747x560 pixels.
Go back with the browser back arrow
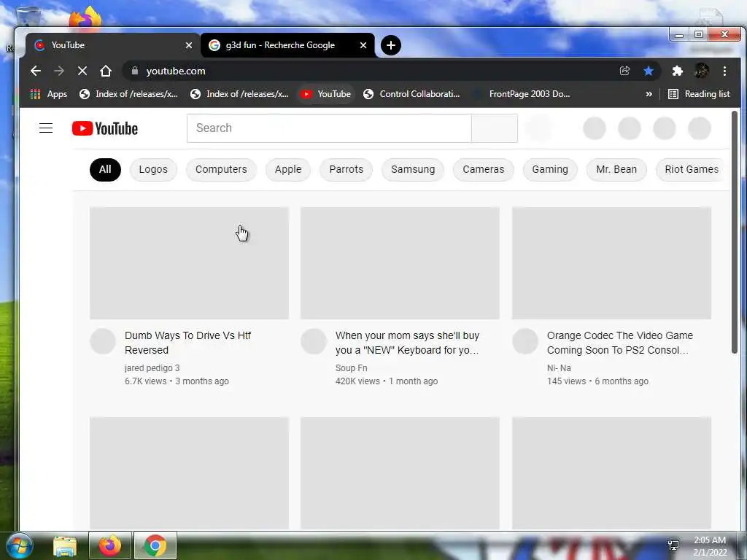pyautogui.click(x=35, y=71)
